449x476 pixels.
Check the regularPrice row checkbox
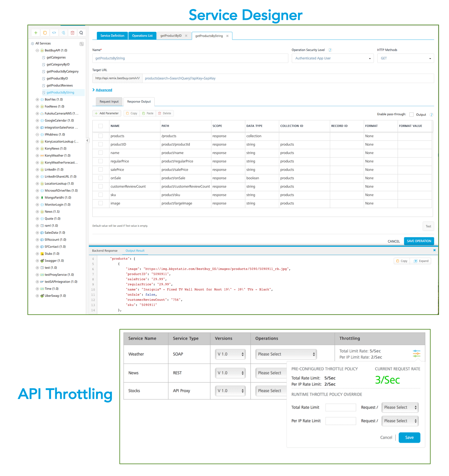[100, 161]
